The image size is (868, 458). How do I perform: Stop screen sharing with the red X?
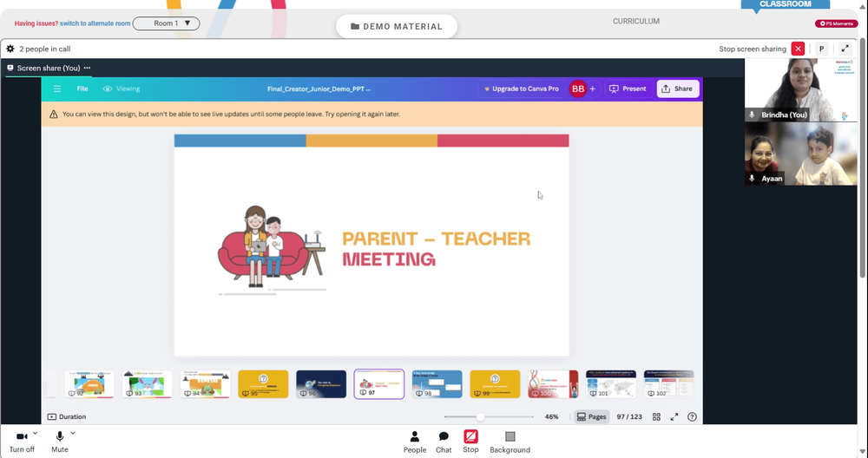[798, 49]
